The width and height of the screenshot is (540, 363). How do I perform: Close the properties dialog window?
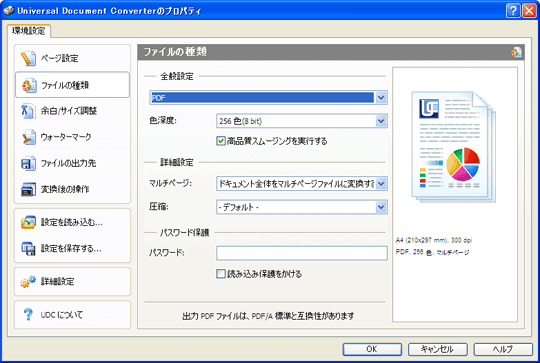click(529, 11)
